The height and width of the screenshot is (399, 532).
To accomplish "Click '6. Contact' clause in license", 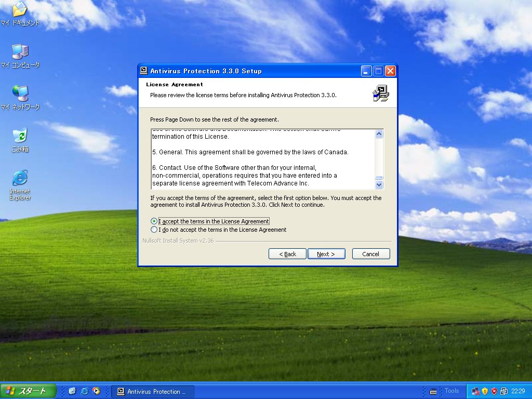I will pos(245,176).
